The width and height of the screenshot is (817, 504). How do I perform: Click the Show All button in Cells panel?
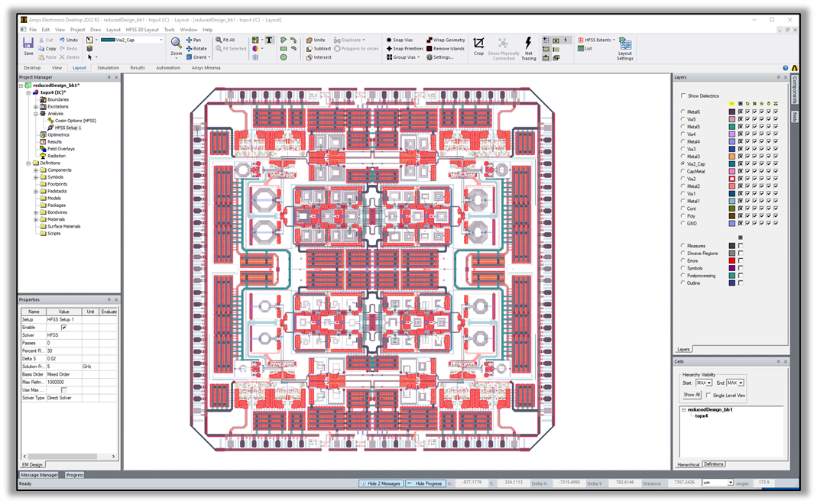(691, 394)
